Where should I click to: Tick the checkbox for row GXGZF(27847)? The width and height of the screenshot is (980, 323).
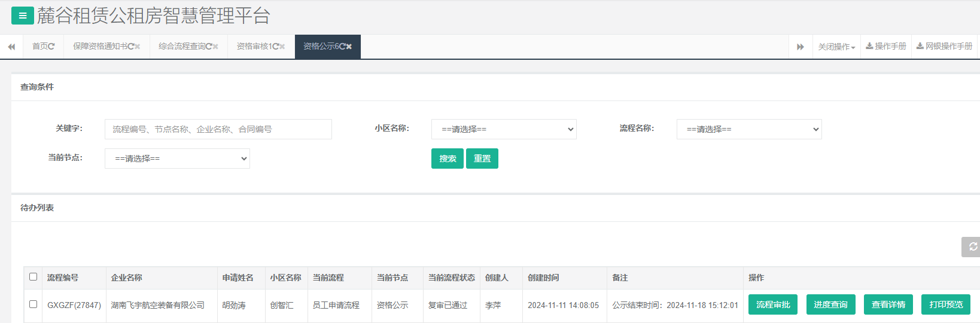pos(34,304)
